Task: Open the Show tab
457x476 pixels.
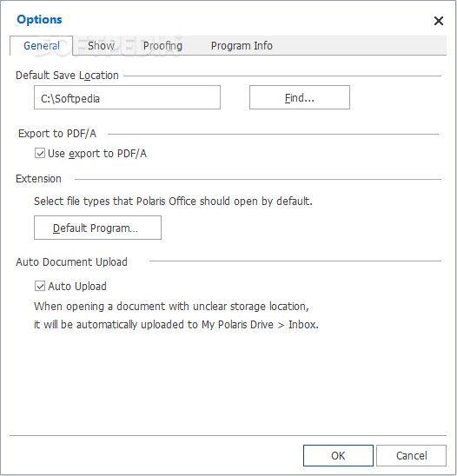Action: 101,46
